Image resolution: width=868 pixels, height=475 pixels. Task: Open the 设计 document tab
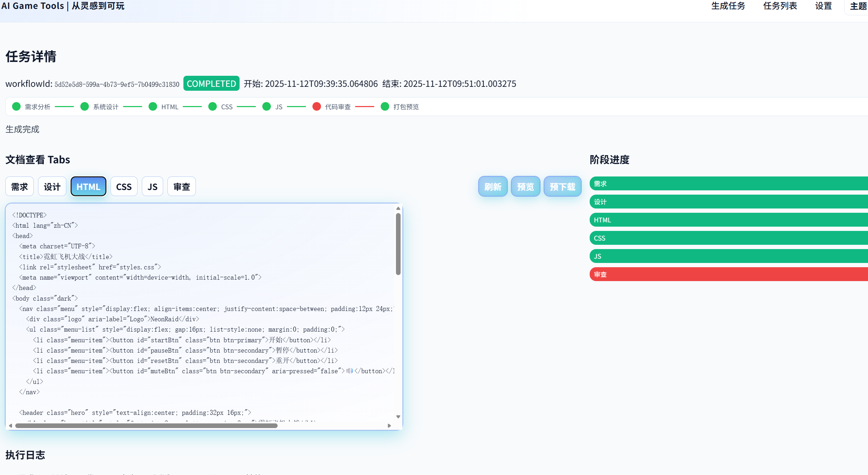coord(52,186)
